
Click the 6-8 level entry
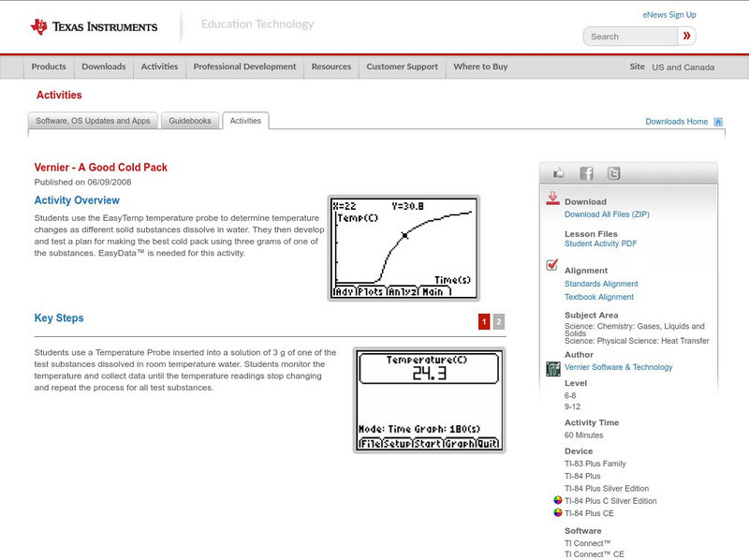coord(570,395)
